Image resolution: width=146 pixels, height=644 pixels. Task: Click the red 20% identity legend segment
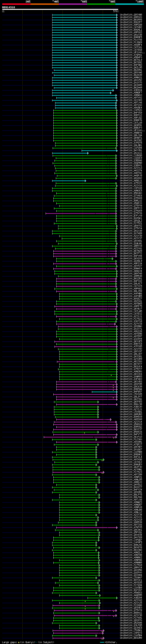tap(16, 4)
